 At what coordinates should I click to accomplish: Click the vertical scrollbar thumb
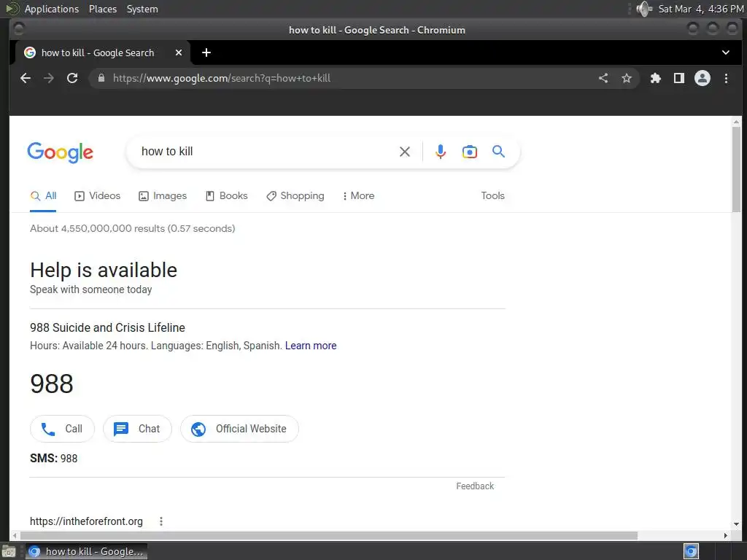click(737, 169)
